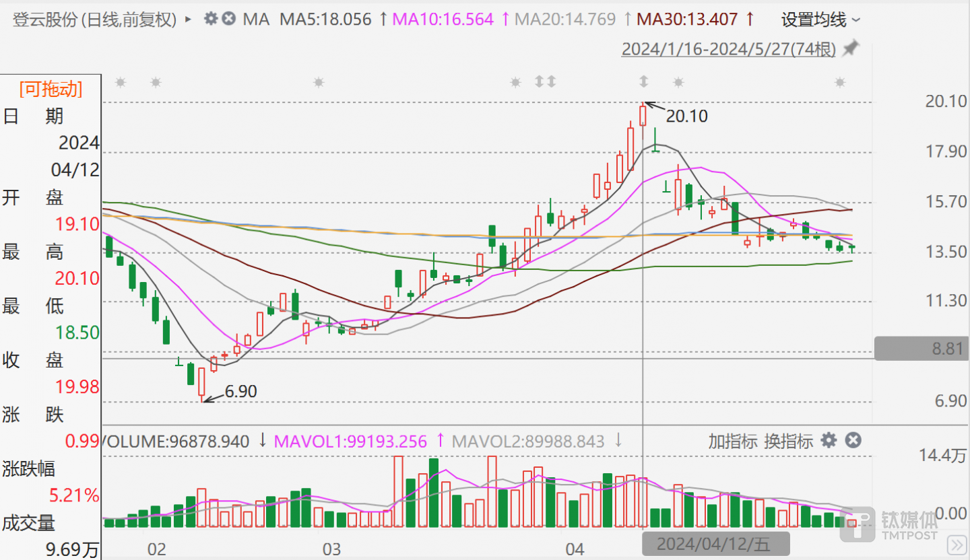Open the volume indicator settings gear

pyautogui.click(x=829, y=441)
